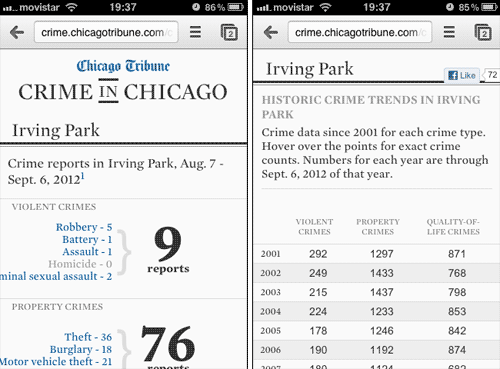500x369 pixels.
Task: Click the 76 property crime total
Action: tap(168, 344)
